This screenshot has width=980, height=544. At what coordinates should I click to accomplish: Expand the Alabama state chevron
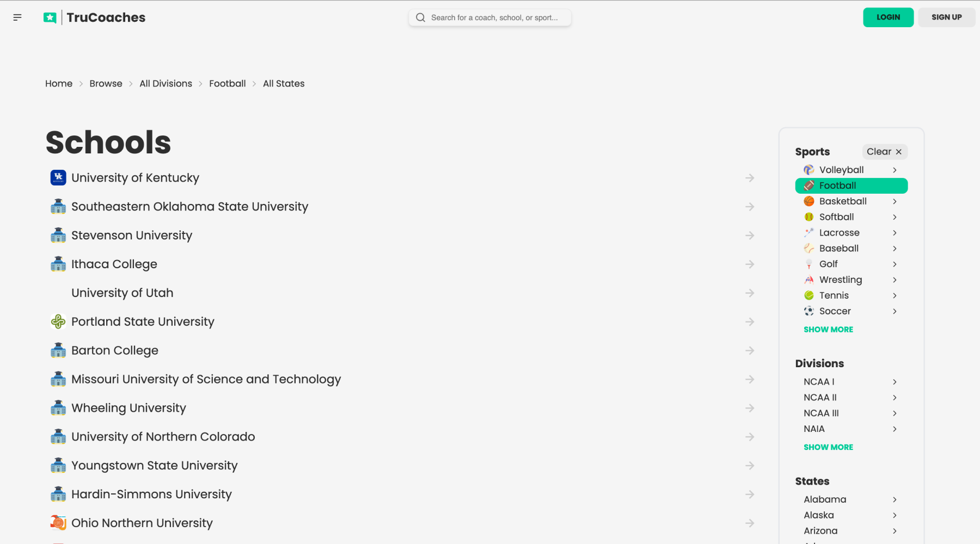894,499
